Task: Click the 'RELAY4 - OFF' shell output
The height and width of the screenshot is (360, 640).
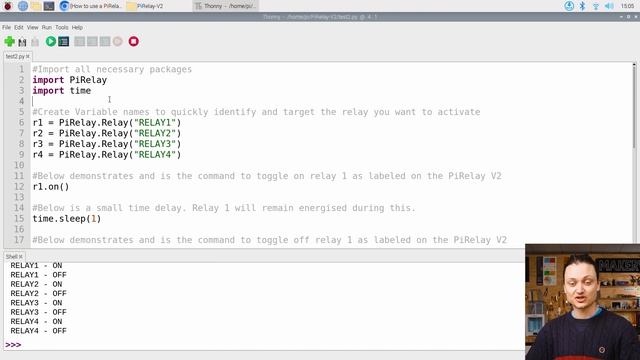Action: coord(38,331)
